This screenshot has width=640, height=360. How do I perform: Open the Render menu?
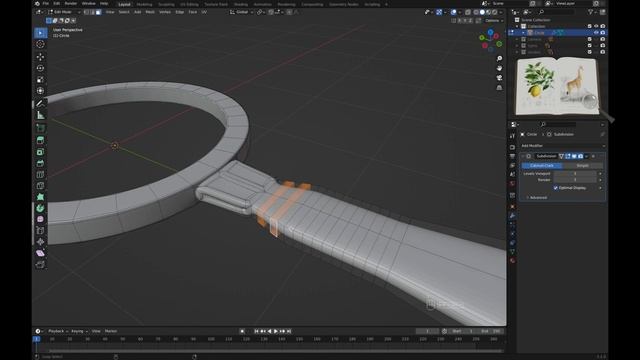71,4
